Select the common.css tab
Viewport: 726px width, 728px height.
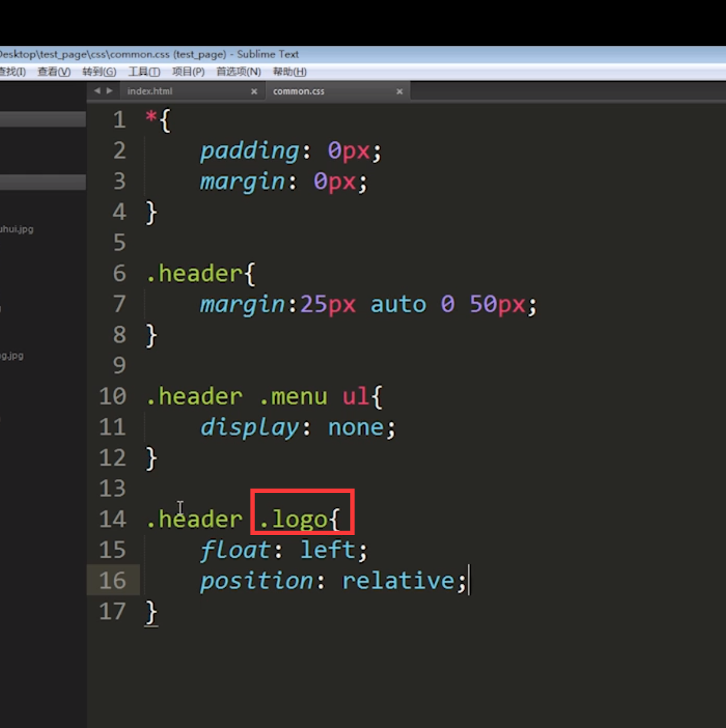(299, 91)
